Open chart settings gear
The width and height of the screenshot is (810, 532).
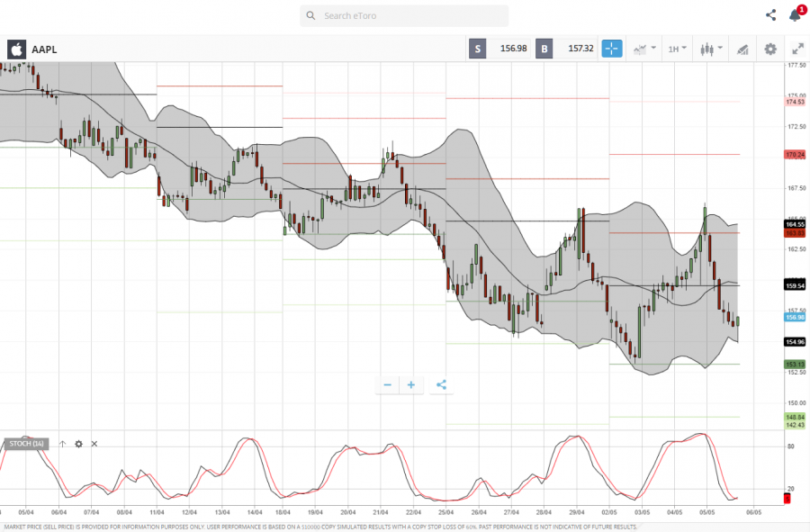coord(770,50)
